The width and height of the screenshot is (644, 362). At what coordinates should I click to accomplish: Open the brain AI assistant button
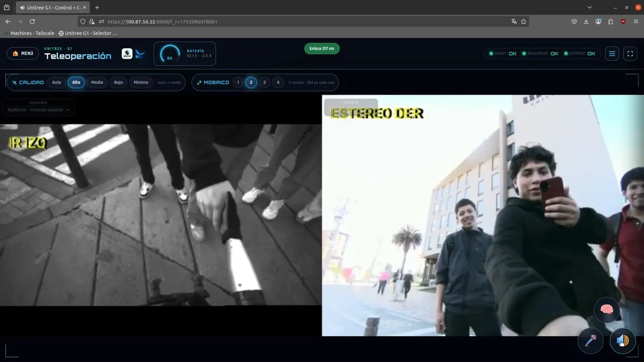click(x=607, y=310)
